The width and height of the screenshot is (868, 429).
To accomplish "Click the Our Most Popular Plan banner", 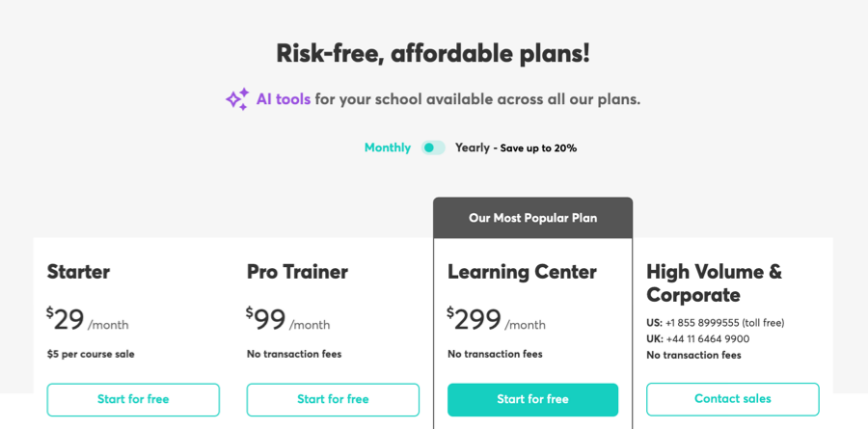I will tap(532, 218).
